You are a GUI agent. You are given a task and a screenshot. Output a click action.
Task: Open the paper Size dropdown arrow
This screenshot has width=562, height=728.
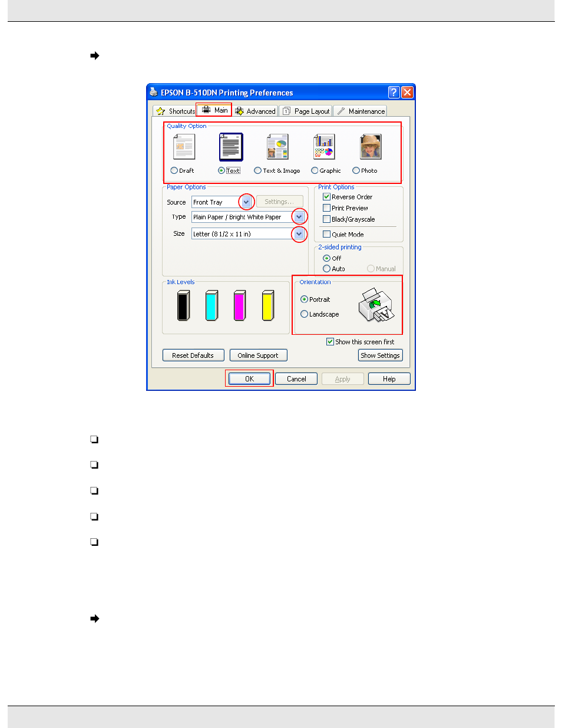click(299, 234)
